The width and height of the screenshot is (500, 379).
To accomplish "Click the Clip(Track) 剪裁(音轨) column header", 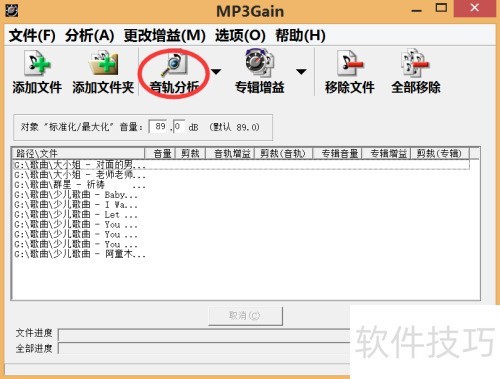I will click(284, 153).
